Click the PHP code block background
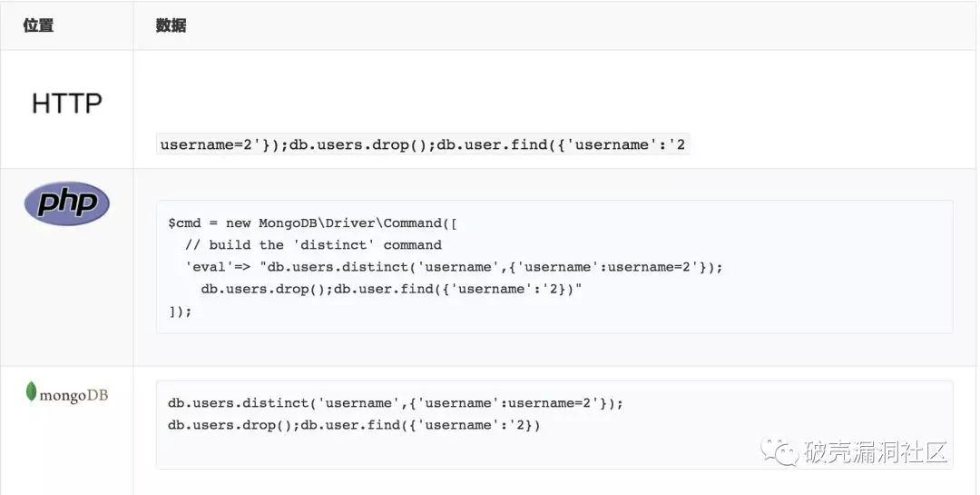 (x=554, y=267)
